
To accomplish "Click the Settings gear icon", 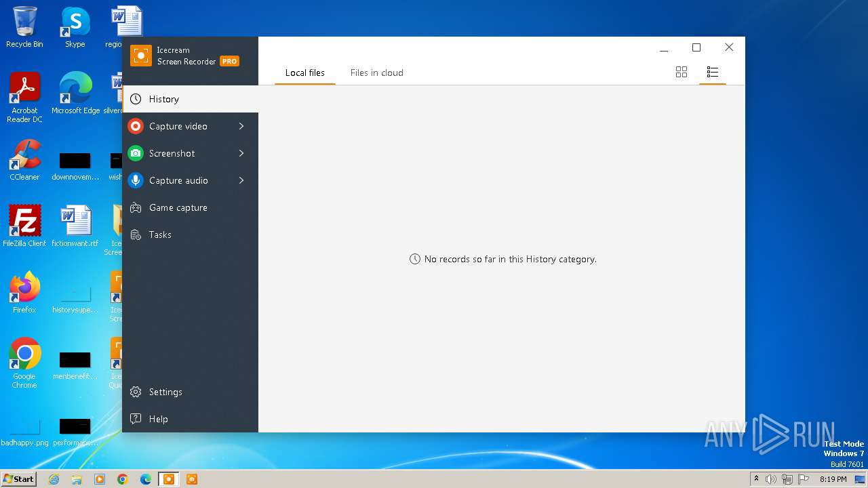I will pos(136,392).
